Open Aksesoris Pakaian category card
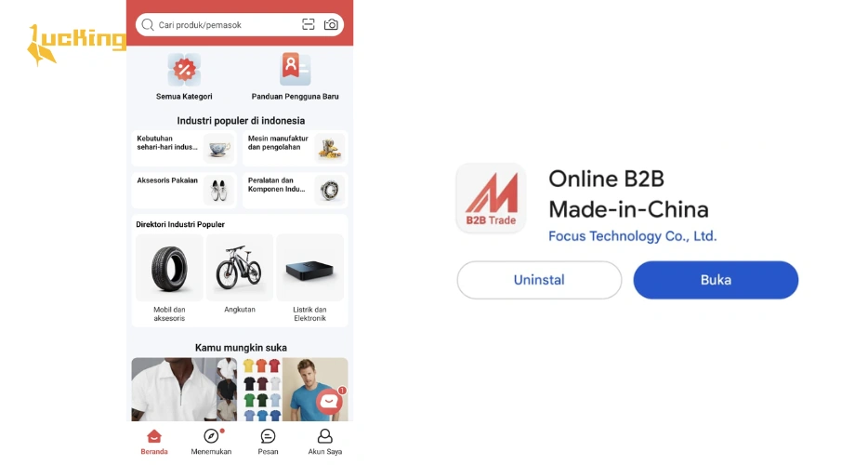The height and width of the screenshot is (465, 868). click(184, 190)
